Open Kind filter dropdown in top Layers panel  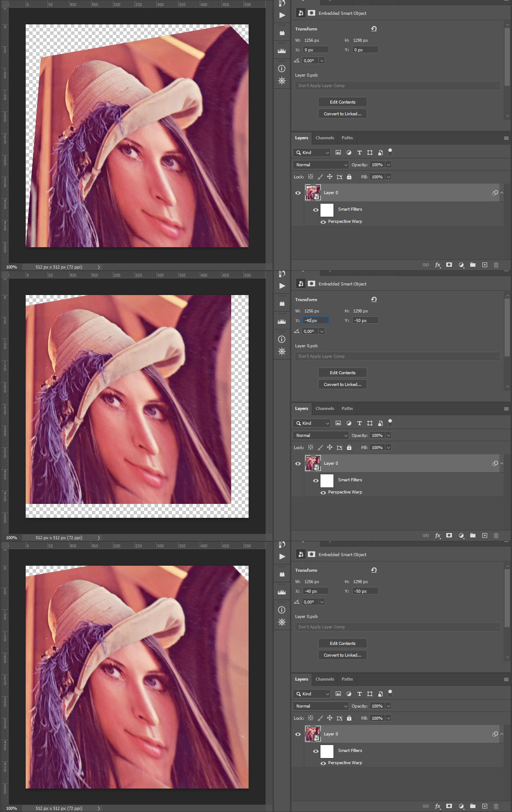coord(312,153)
